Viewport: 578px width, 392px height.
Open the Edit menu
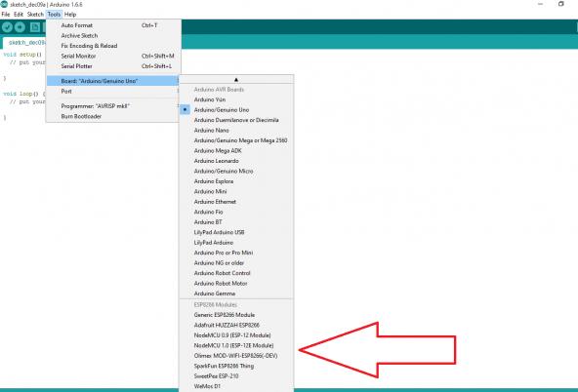(x=19, y=15)
